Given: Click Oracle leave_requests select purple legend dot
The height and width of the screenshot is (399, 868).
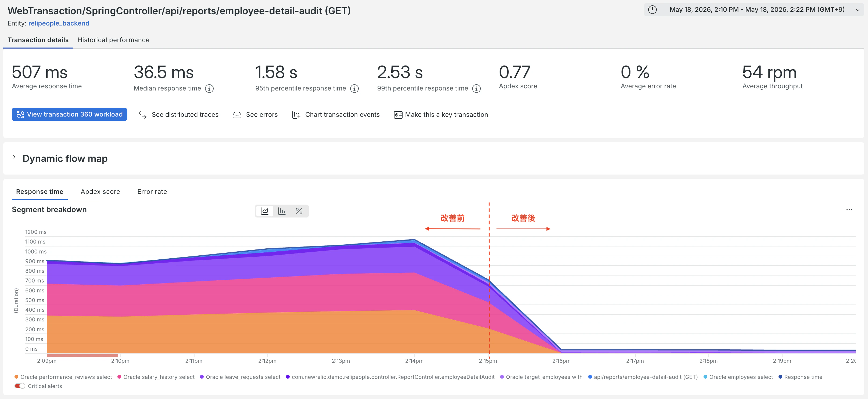Looking at the screenshot, I should (x=202, y=377).
